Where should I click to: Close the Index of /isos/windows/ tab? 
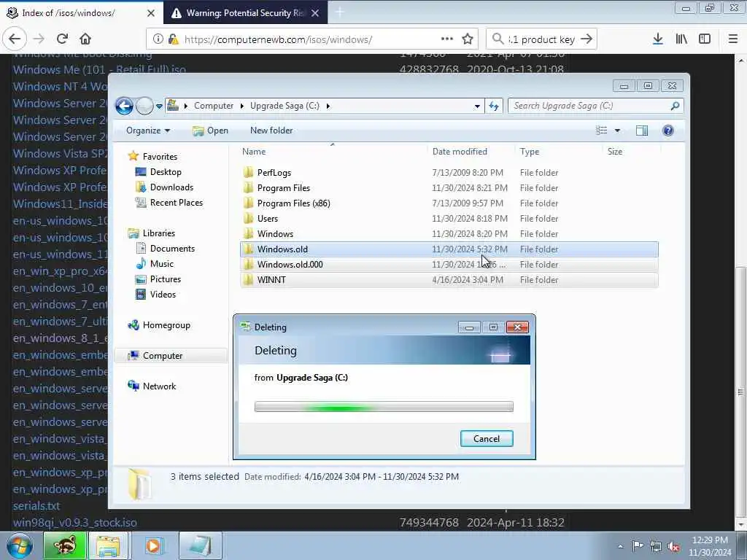click(x=151, y=13)
